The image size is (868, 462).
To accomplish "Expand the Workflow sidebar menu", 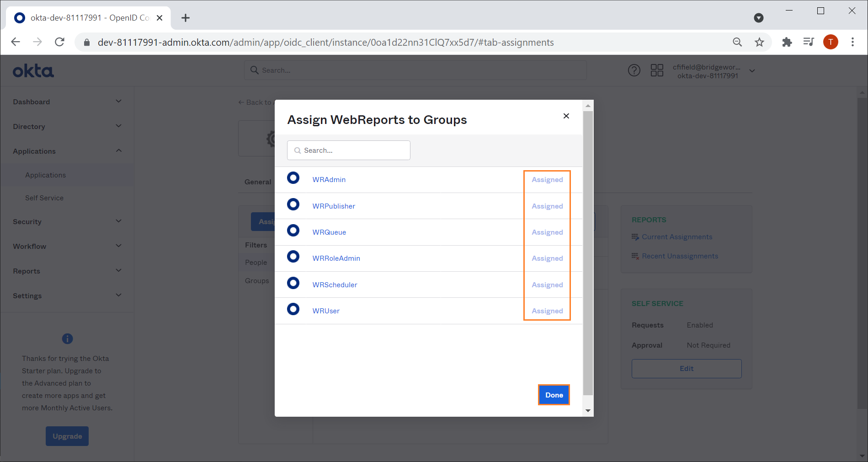I will click(x=67, y=246).
